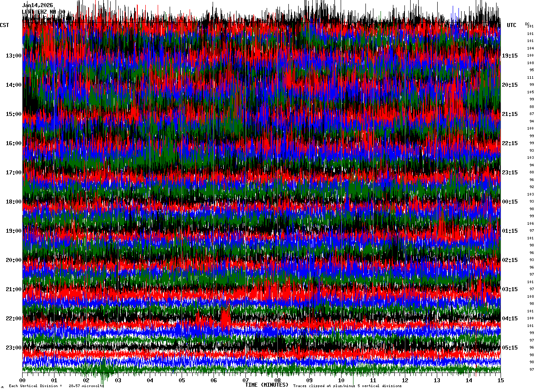Click the 10 minute axis tick label
Viewport: 536px width, 392px height.
click(342, 380)
